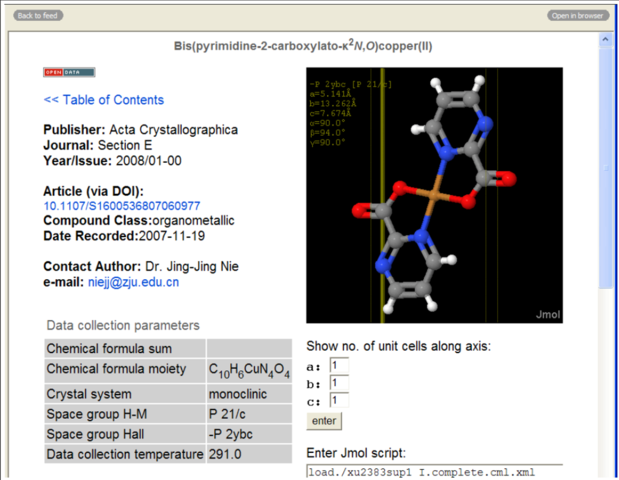The height and width of the screenshot is (480, 619).
Task: Select the Data collection temperature label
Action: 125,454
